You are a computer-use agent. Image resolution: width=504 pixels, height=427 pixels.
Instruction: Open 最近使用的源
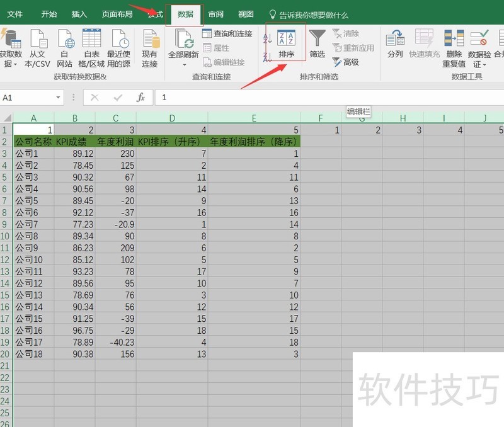click(118, 48)
